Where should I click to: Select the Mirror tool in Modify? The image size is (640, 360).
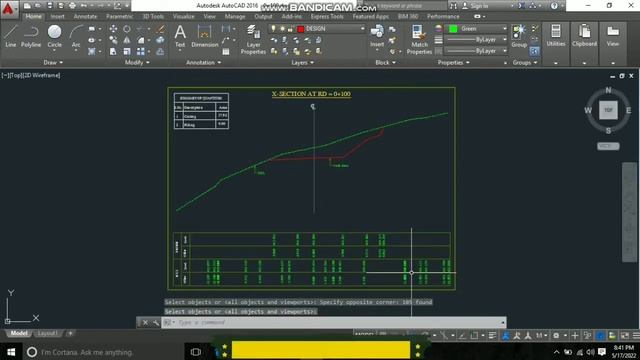pos(127,40)
